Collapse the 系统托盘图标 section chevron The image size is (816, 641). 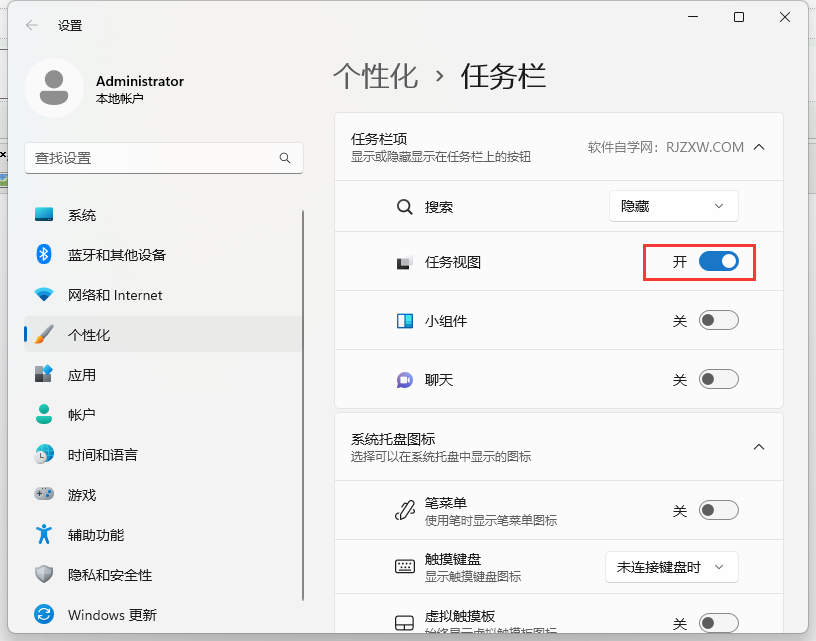(x=759, y=446)
